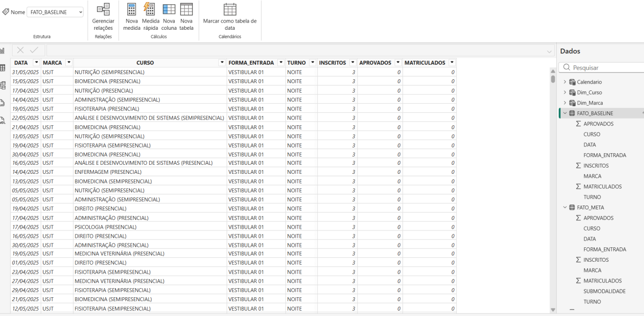Screen dimensions: 644x316
Task: Open CURSO column filter dropdown
Action: coord(222,63)
